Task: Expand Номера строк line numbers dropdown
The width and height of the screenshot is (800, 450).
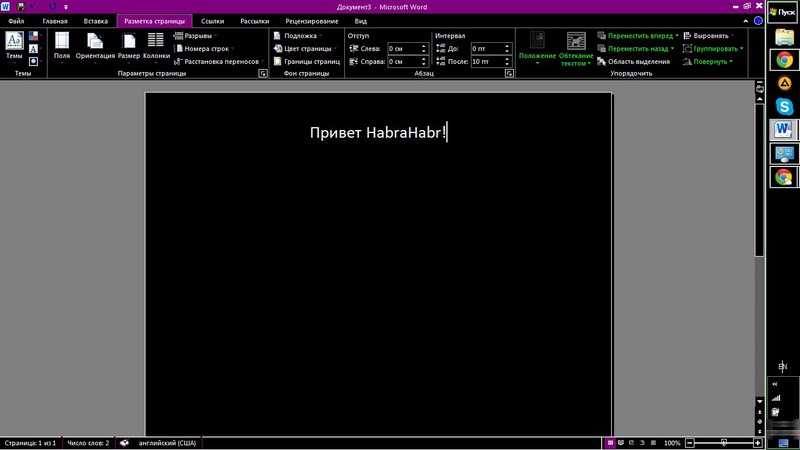Action: tap(204, 48)
